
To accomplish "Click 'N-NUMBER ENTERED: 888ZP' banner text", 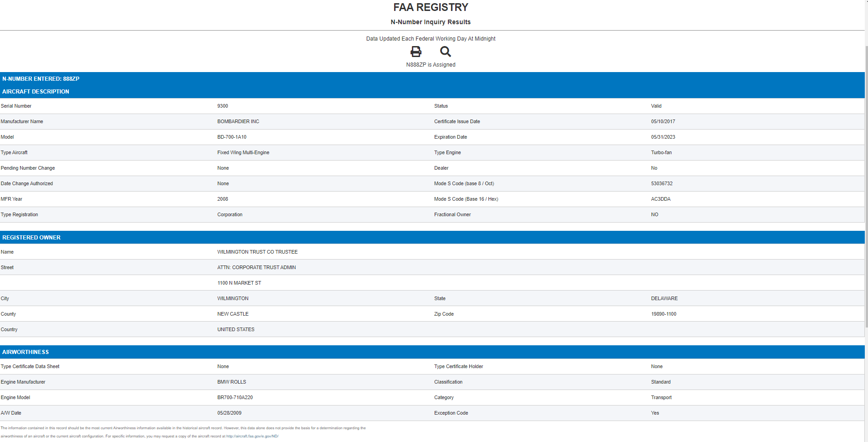I will click(x=41, y=79).
